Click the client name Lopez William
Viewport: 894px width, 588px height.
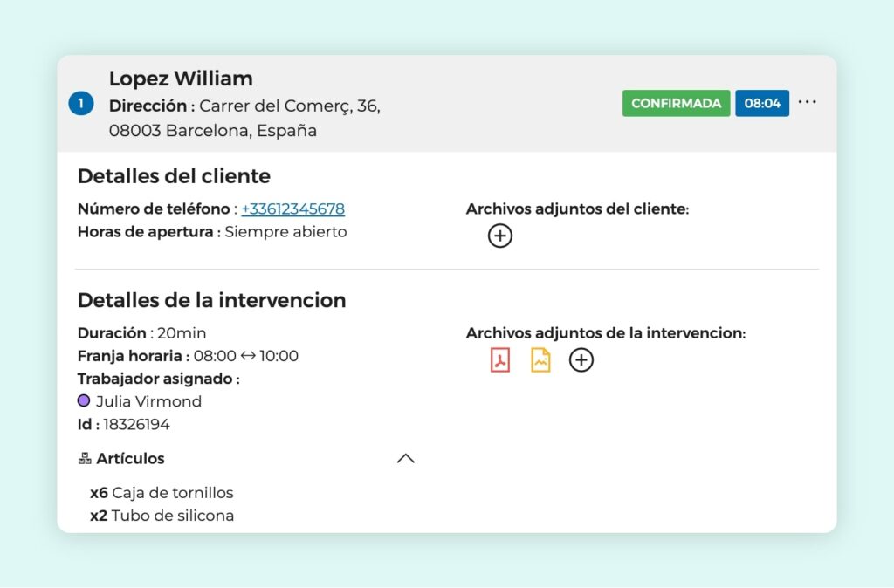(x=180, y=79)
